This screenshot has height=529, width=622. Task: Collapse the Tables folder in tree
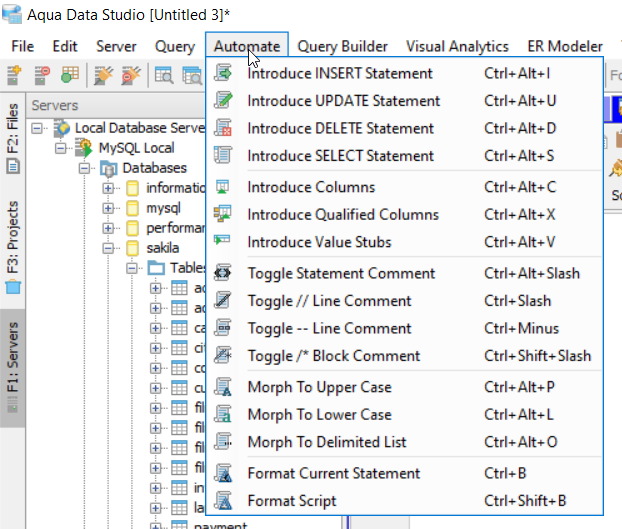tap(132, 268)
